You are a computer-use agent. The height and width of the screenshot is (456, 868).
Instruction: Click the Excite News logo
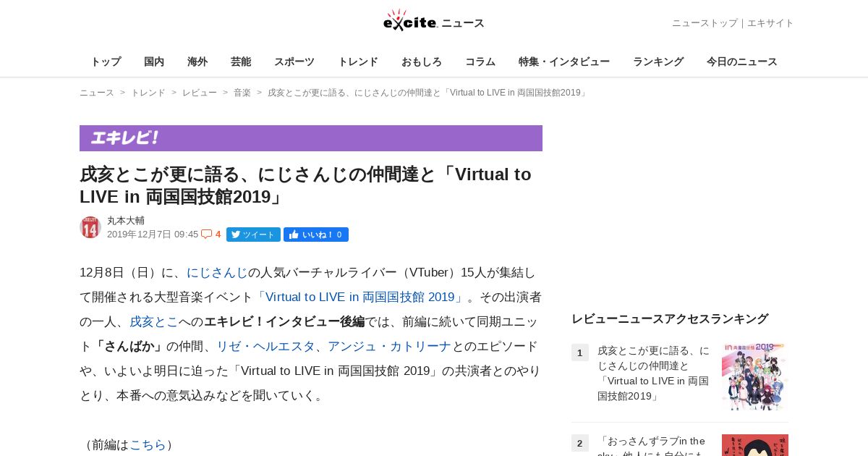coord(433,20)
